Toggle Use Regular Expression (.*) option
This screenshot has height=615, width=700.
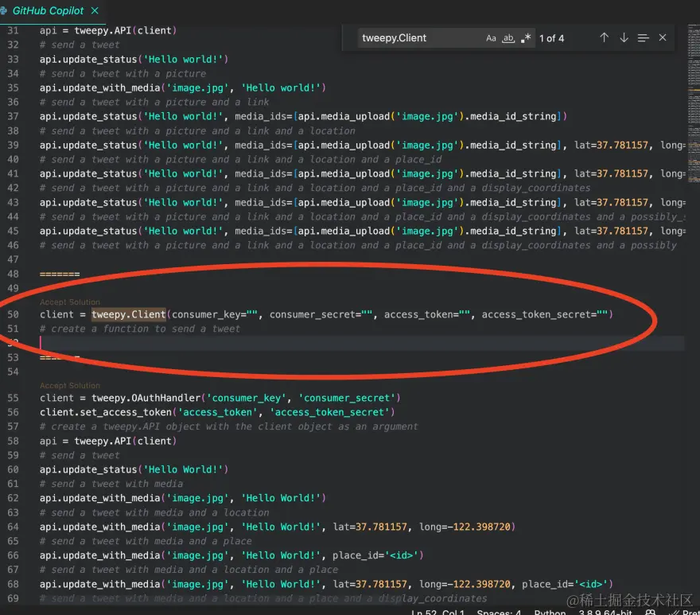tap(526, 38)
